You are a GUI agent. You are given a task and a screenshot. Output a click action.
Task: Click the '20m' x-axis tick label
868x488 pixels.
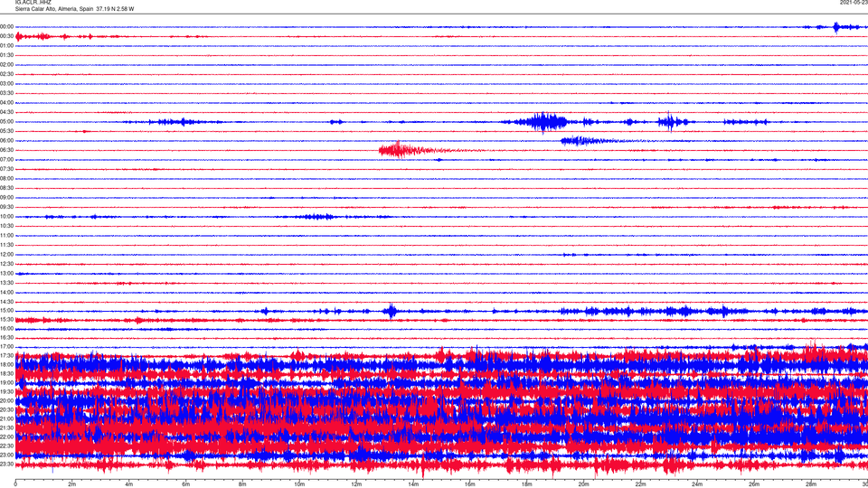(583, 484)
